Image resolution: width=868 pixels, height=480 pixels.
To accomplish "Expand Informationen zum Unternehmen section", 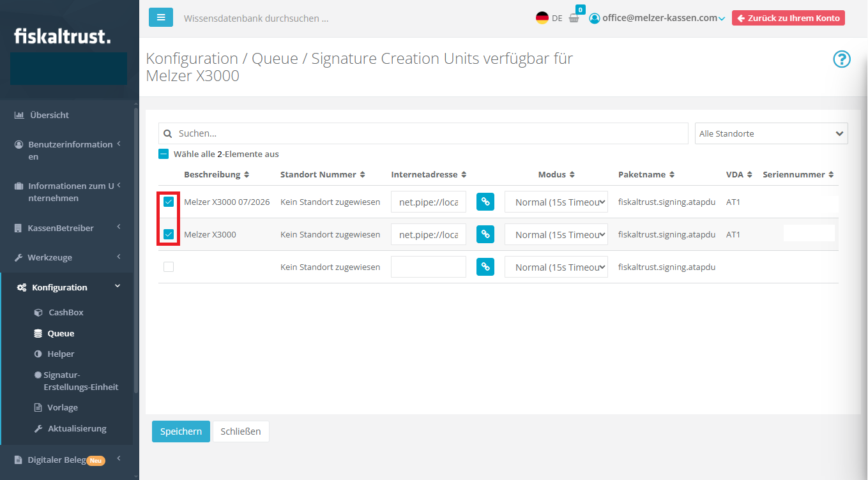I will 69,192.
